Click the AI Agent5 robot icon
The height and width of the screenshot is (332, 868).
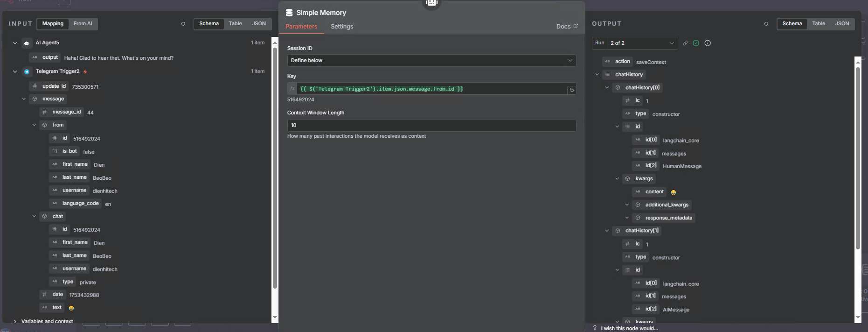[27, 43]
